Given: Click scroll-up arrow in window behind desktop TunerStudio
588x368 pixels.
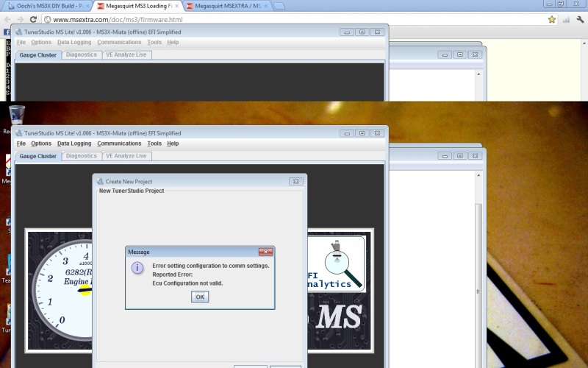Looking at the screenshot, I should pyautogui.click(x=478, y=175).
